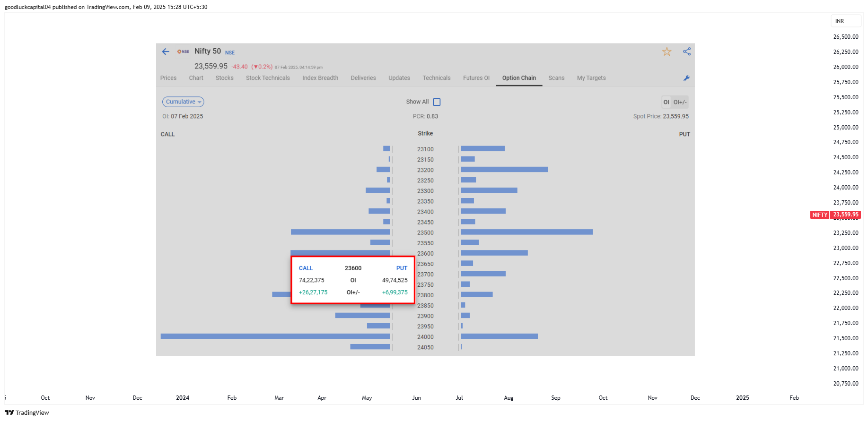Click the 23100 put OI bar
This screenshot has height=421, width=868.
[483, 148]
